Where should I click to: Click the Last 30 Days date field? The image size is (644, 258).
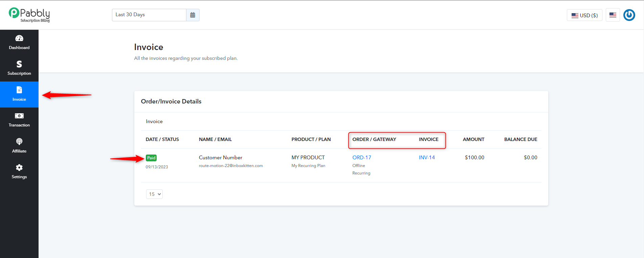coord(149,15)
